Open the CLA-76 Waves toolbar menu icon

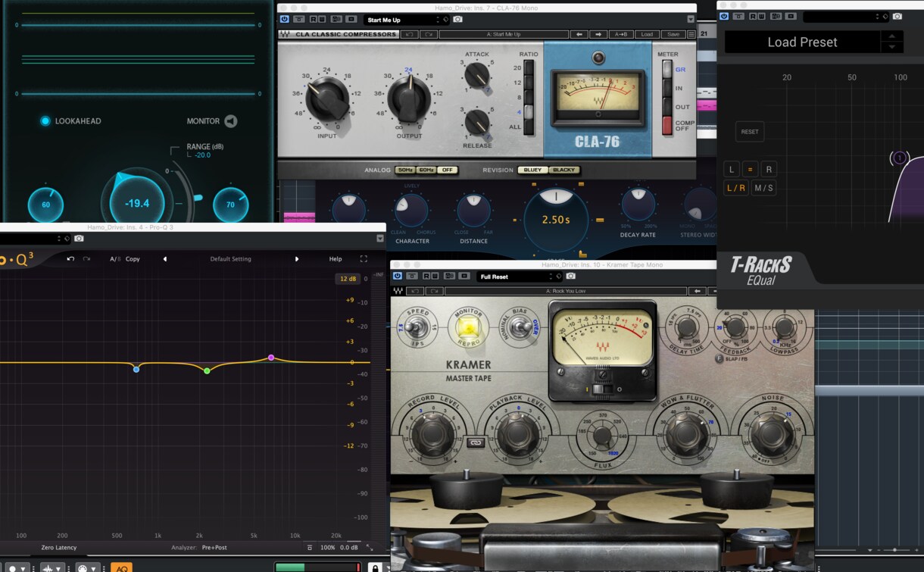[x=691, y=35]
